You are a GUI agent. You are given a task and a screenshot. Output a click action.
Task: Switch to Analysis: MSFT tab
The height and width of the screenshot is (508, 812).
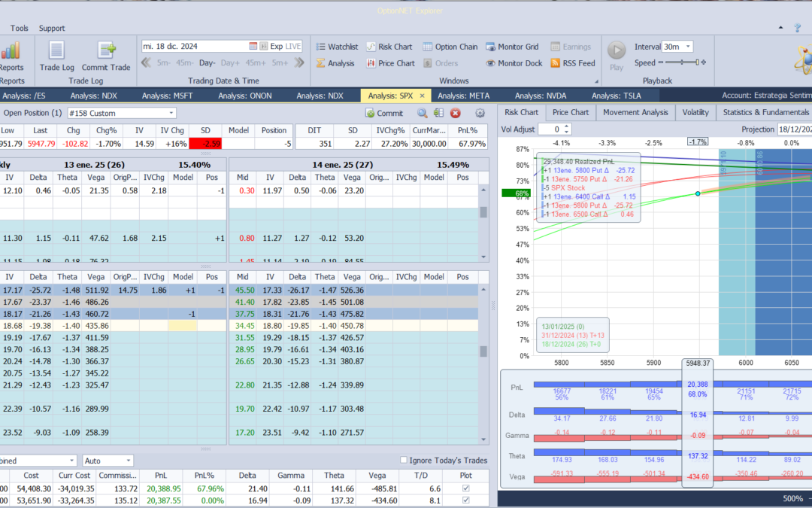167,96
